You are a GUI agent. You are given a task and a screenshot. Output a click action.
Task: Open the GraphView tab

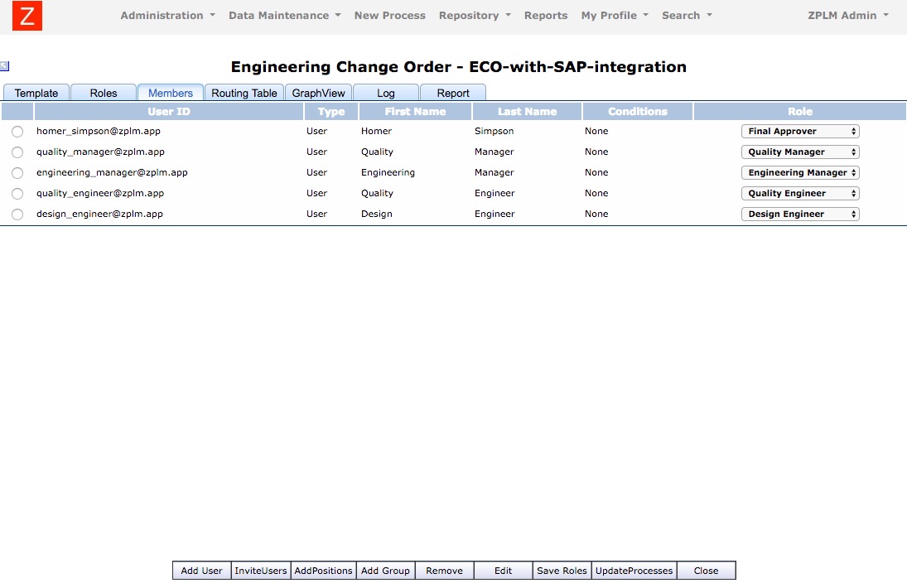tap(318, 93)
